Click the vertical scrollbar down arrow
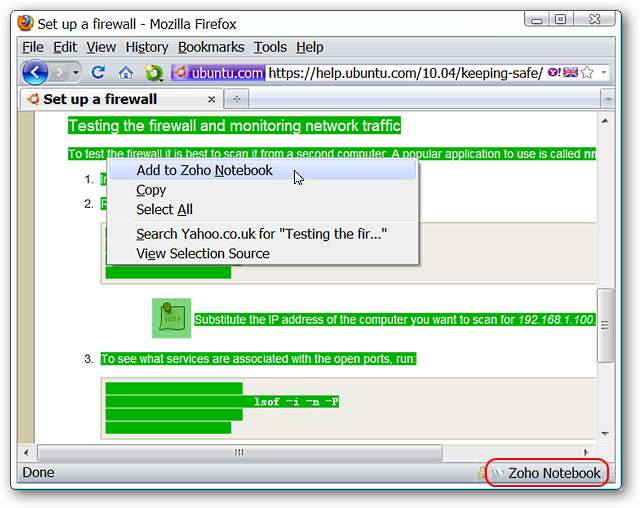This screenshot has height=508, width=640. click(605, 434)
